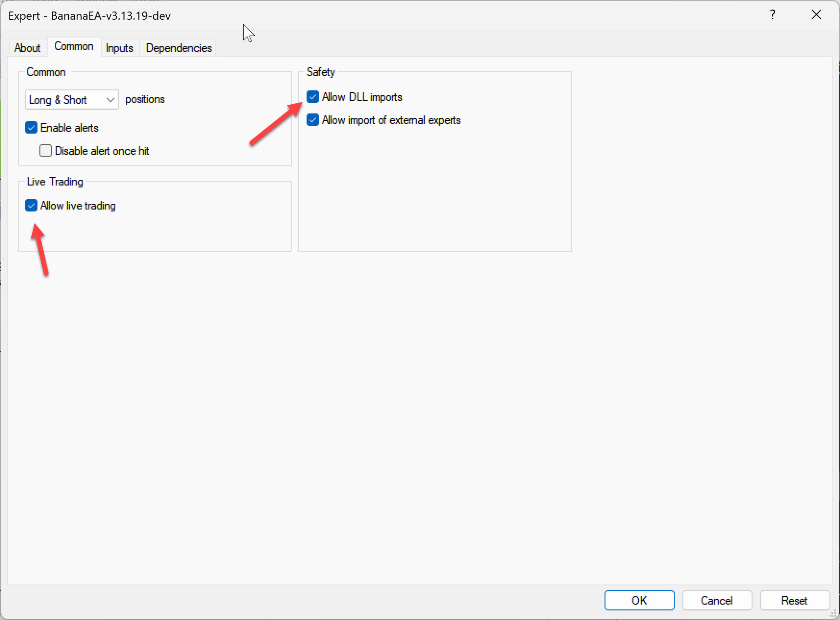Switch to the About tab
This screenshot has height=620, width=840.
click(27, 48)
